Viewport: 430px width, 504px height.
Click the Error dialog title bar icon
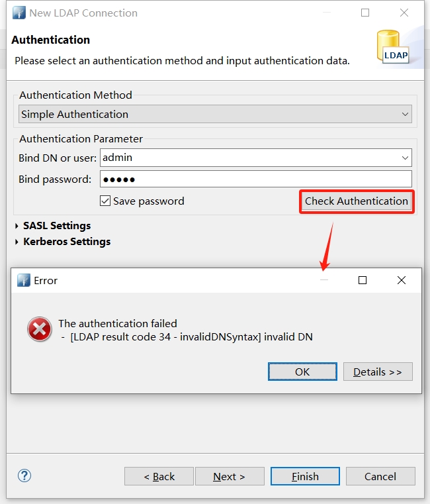pos(24,280)
